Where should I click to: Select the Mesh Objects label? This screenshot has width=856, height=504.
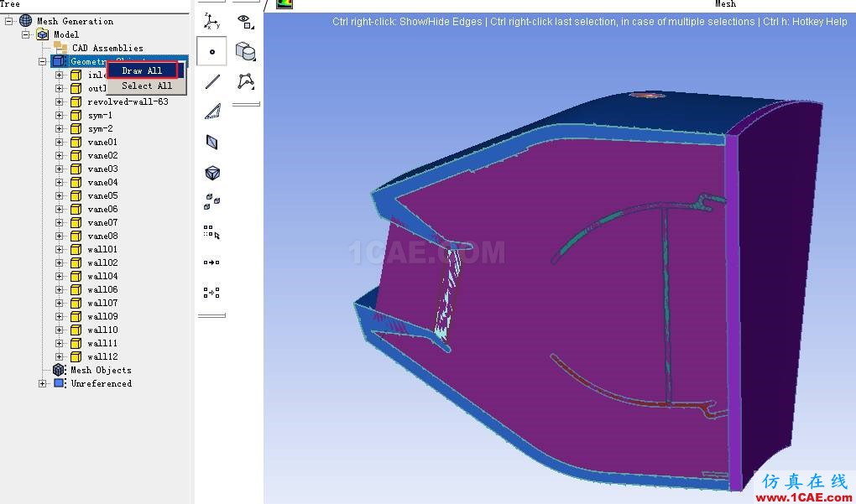pos(101,370)
